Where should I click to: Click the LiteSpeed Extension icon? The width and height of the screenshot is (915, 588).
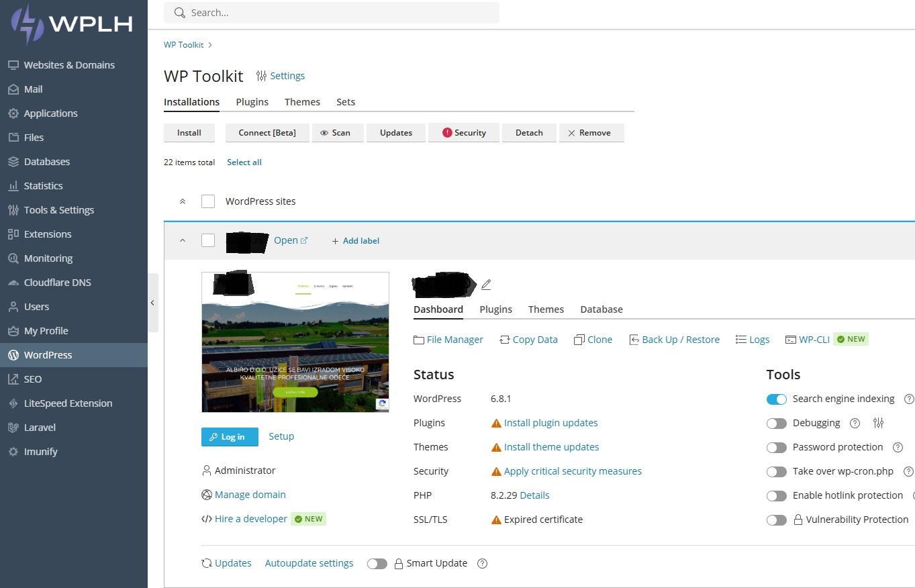13,403
